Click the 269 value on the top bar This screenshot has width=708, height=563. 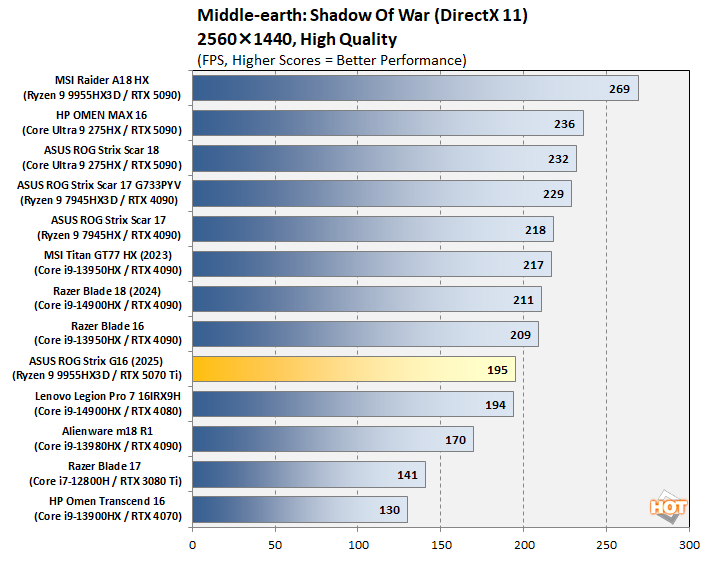pyautogui.click(x=619, y=89)
